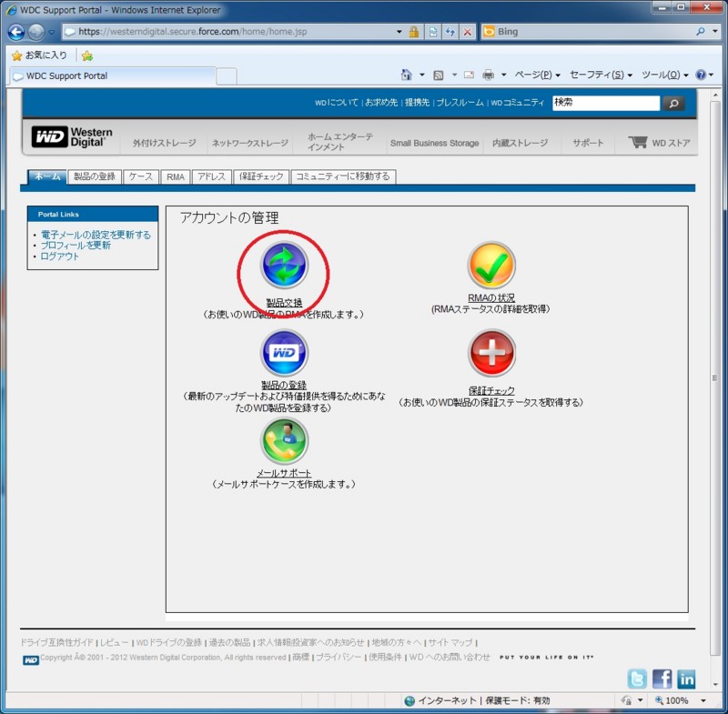Screen dimensions: 728x714
Task: Open the 保証チェック tab
Action: coord(261,176)
